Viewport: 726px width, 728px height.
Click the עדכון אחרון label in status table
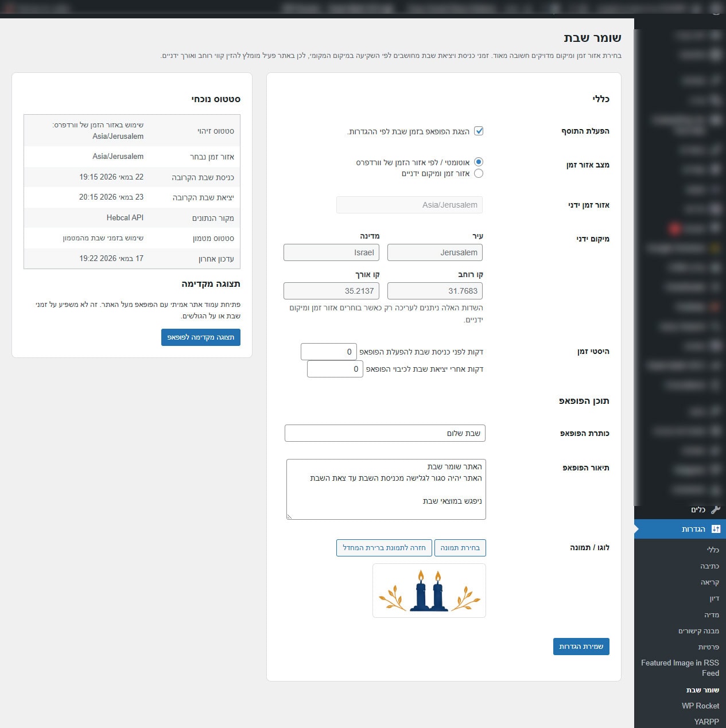[216, 259]
